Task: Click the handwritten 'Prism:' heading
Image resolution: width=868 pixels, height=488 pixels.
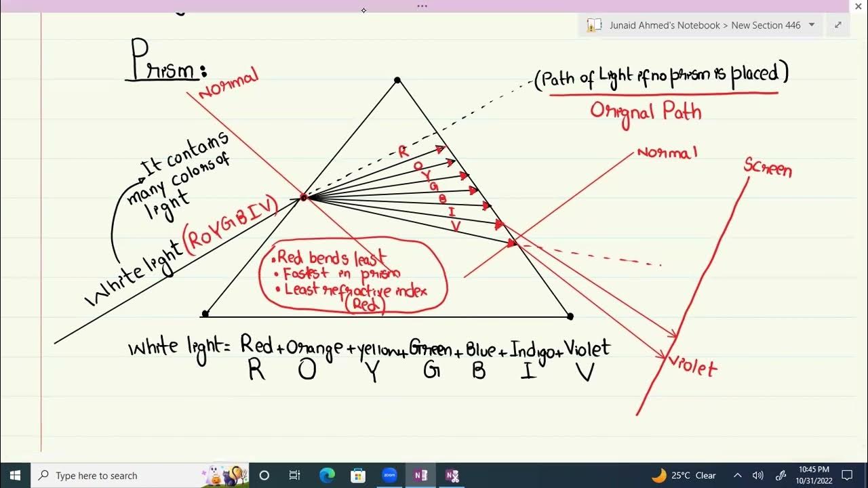Action: [167, 60]
